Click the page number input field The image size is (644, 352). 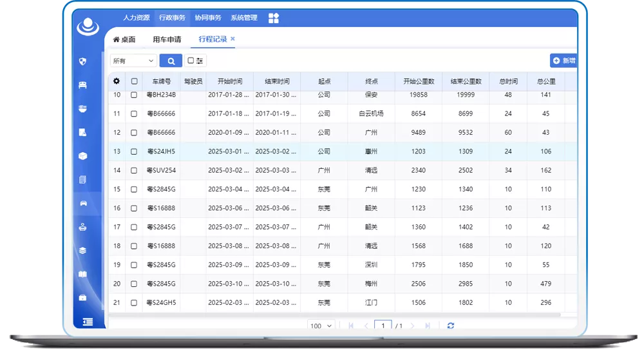tap(383, 326)
